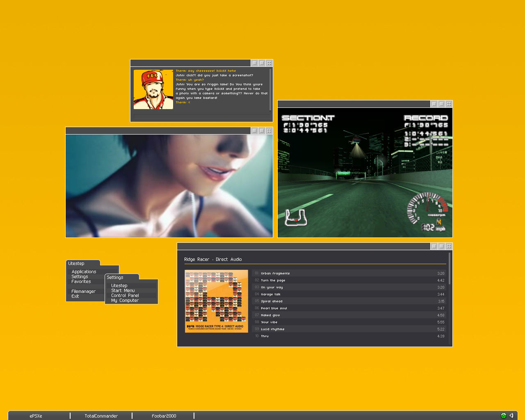The height and width of the screenshot is (420, 525).
Task: Open Applications in the Litestep menu
Action: pos(84,272)
